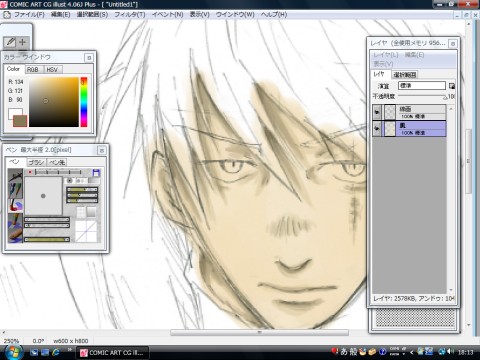
Task: Switch to the HSV tab in color window
Action: coord(52,69)
